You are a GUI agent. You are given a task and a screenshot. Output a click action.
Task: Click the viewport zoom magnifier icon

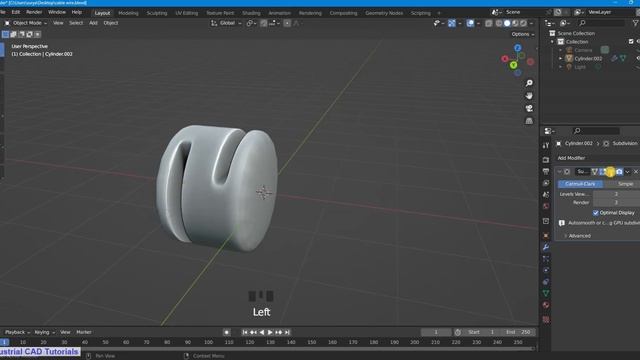pyautogui.click(x=529, y=83)
